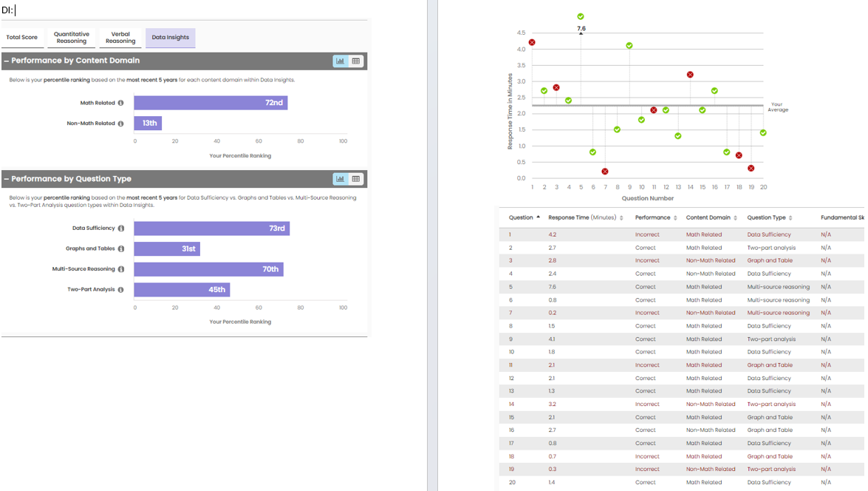868x491 pixels.
Task: Click the Non-Math Related info icon
Action: pos(120,123)
